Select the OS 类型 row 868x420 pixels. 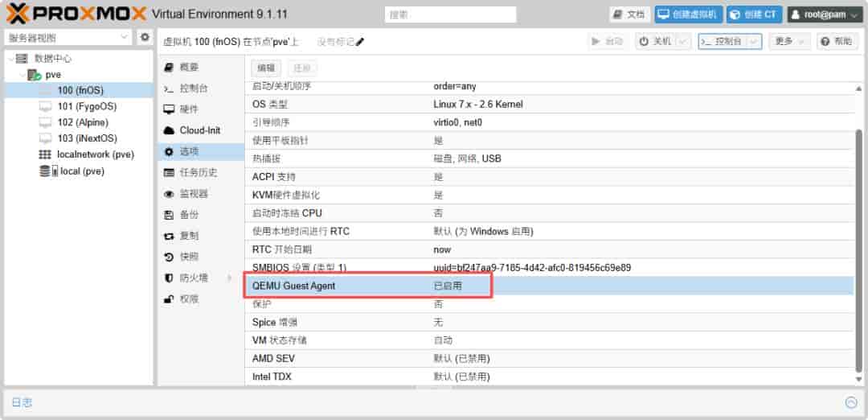550,104
